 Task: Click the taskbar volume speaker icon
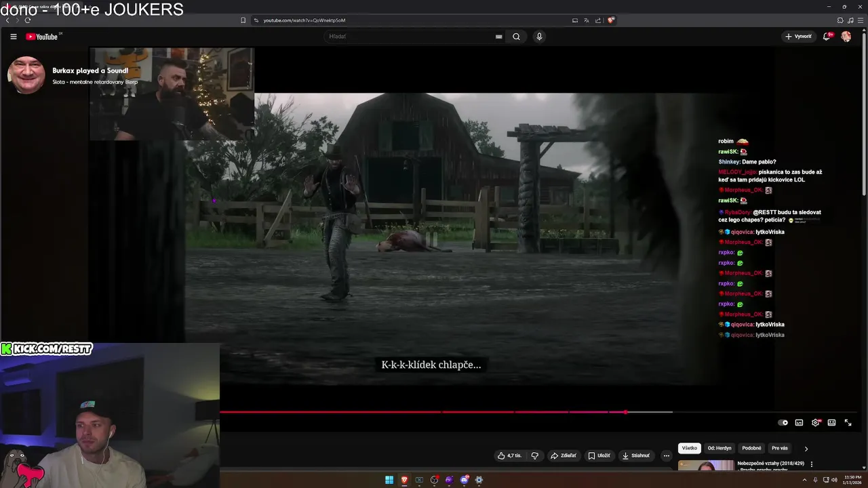point(834,480)
